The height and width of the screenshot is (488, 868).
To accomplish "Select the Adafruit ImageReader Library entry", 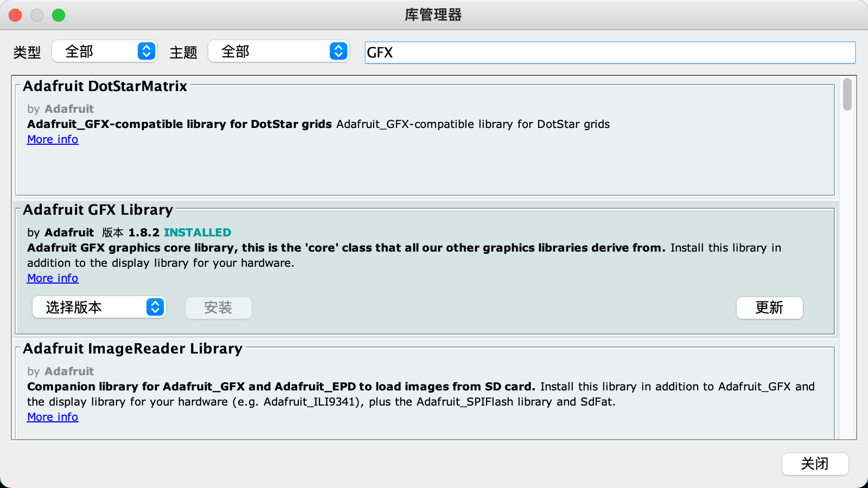I will [423, 428].
